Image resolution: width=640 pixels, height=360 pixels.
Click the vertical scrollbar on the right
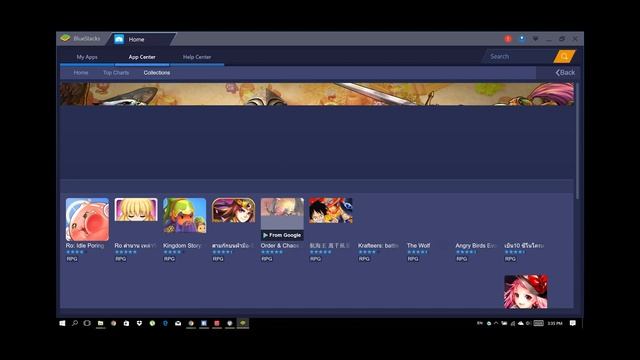[577, 141]
